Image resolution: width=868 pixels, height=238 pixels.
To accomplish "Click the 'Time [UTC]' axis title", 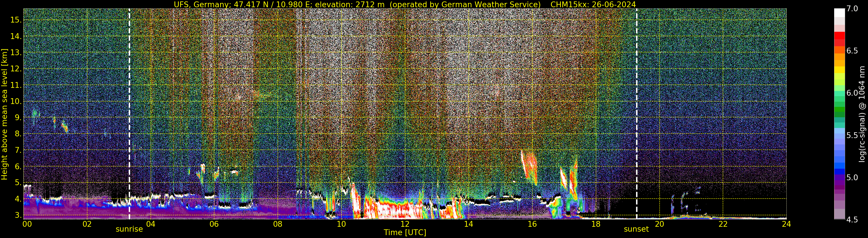I will pyautogui.click(x=405, y=233).
